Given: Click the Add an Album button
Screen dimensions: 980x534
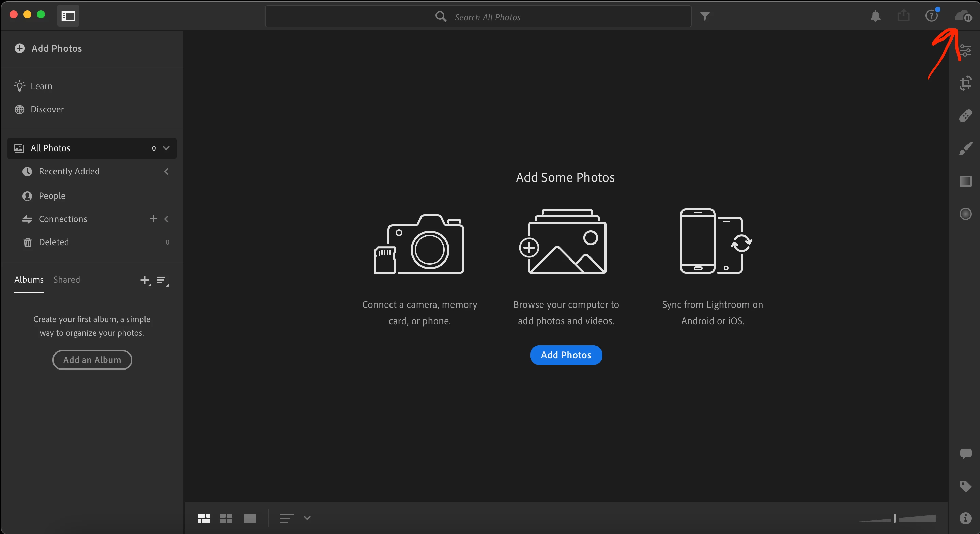Looking at the screenshot, I should click(92, 360).
